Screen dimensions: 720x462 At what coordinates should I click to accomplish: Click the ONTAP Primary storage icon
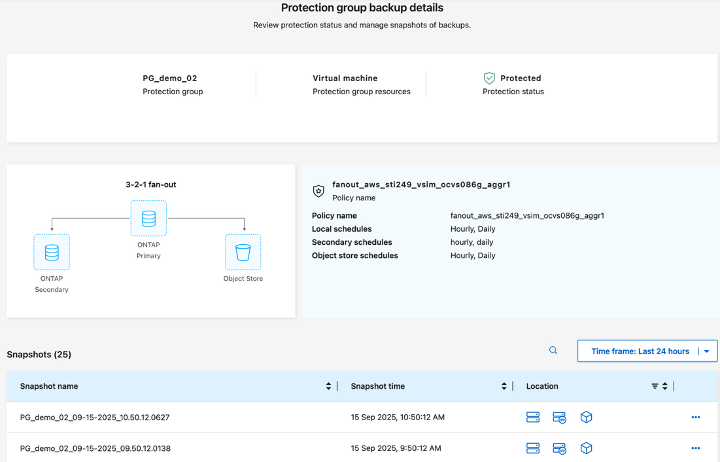(x=149, y=219)
